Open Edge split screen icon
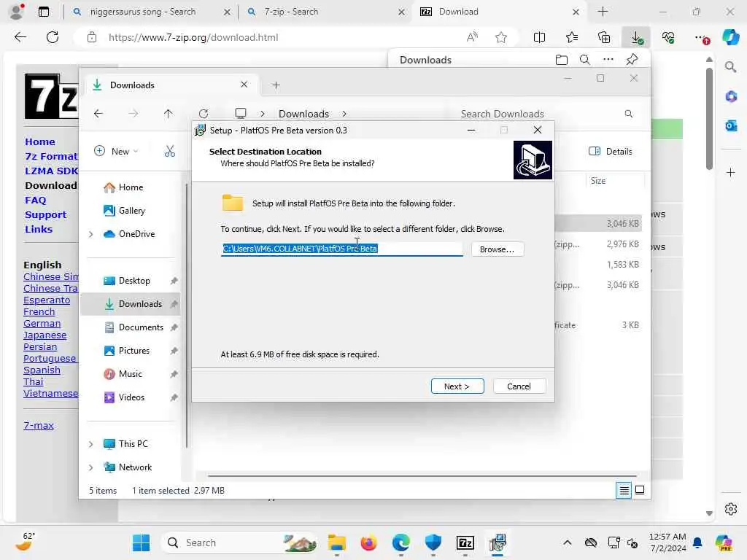Image resolution: width=747 pixels, height=560 pixels. pyautogui.click(x=539, y=37)
